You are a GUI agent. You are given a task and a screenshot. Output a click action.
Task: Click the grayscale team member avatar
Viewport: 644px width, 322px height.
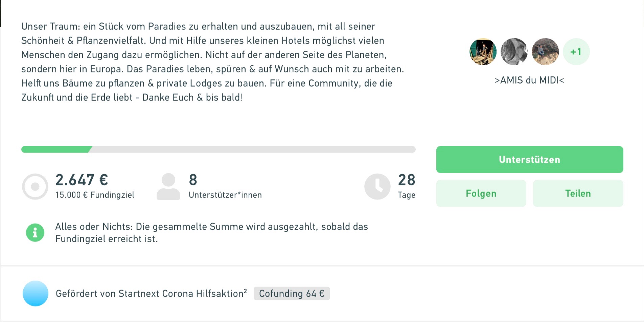click(x=514, y=52)
